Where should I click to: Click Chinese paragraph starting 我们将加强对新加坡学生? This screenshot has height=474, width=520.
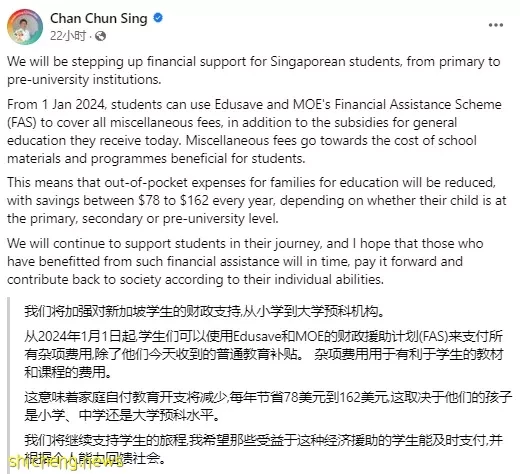[205, 311]
